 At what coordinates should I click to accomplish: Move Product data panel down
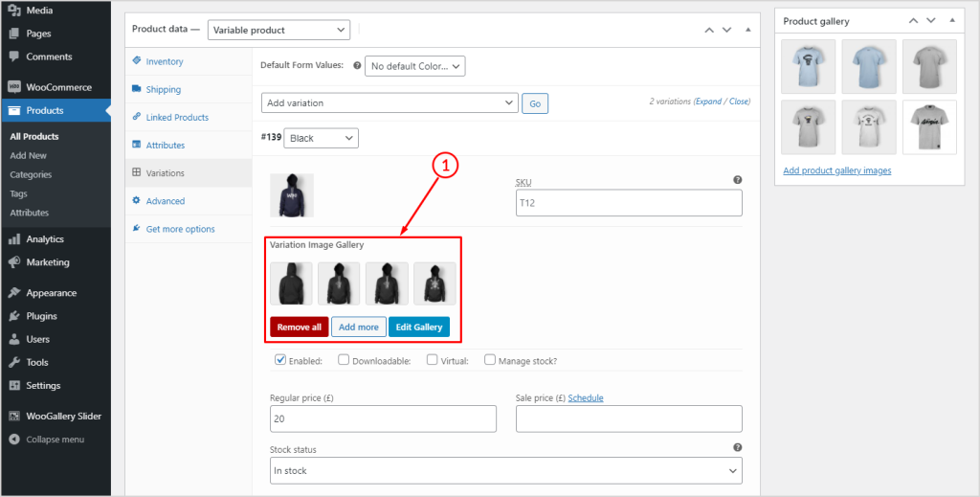pyautogui.click(x=726, y=30)
